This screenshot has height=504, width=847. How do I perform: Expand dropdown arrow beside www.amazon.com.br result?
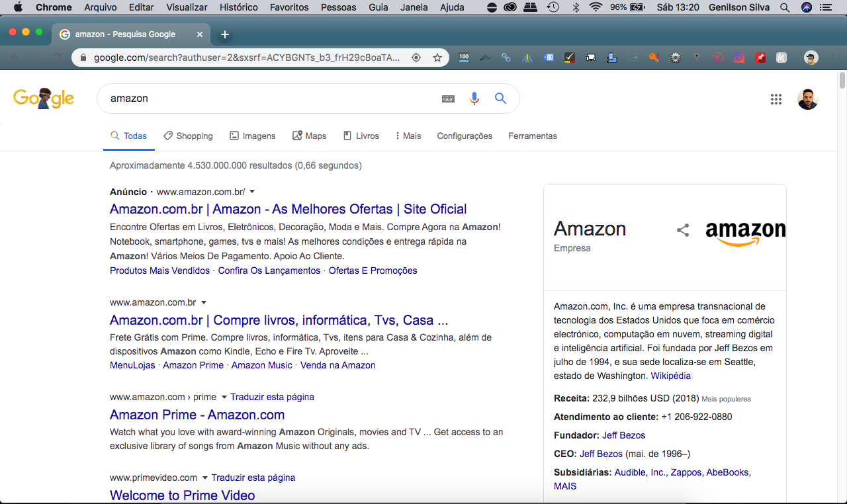204,302
